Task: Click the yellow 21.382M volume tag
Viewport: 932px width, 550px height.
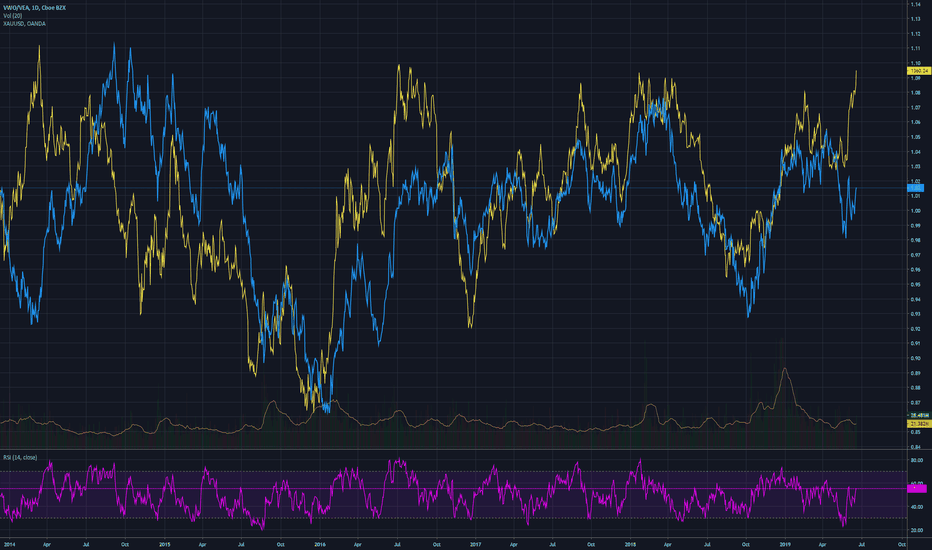Action: tap(919, 424)
